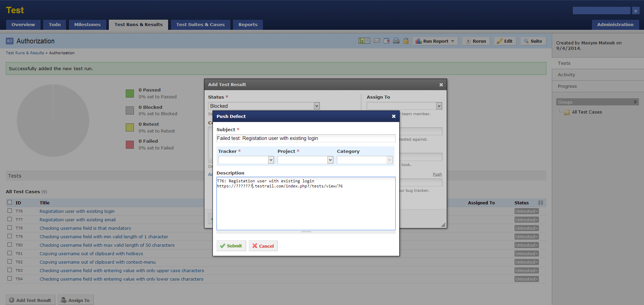The height and width of the screenshot is (305, 644).
Task: Close the Push Defect dialog
Action: click(x=394, y=116)
